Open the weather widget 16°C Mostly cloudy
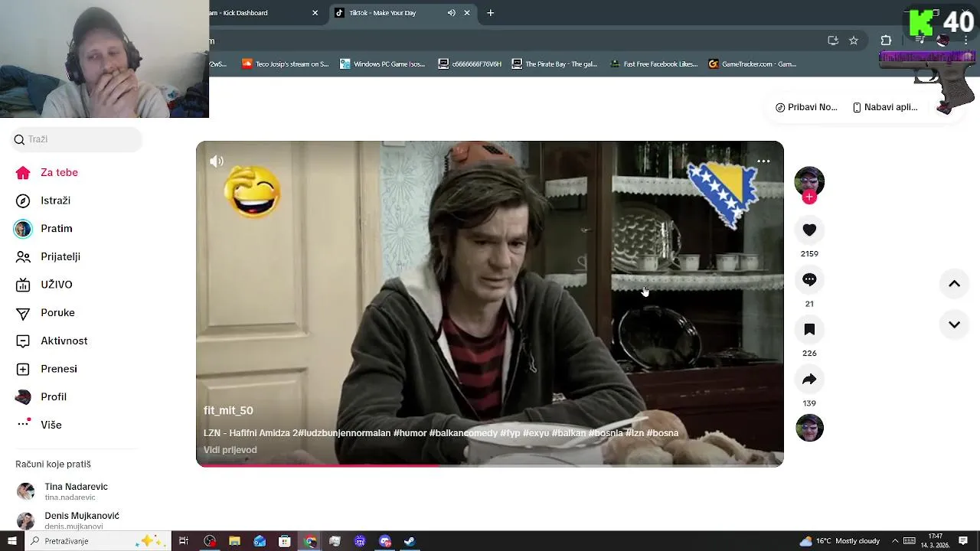This screenshot has height=551, width=980. (x=839, y=541)
